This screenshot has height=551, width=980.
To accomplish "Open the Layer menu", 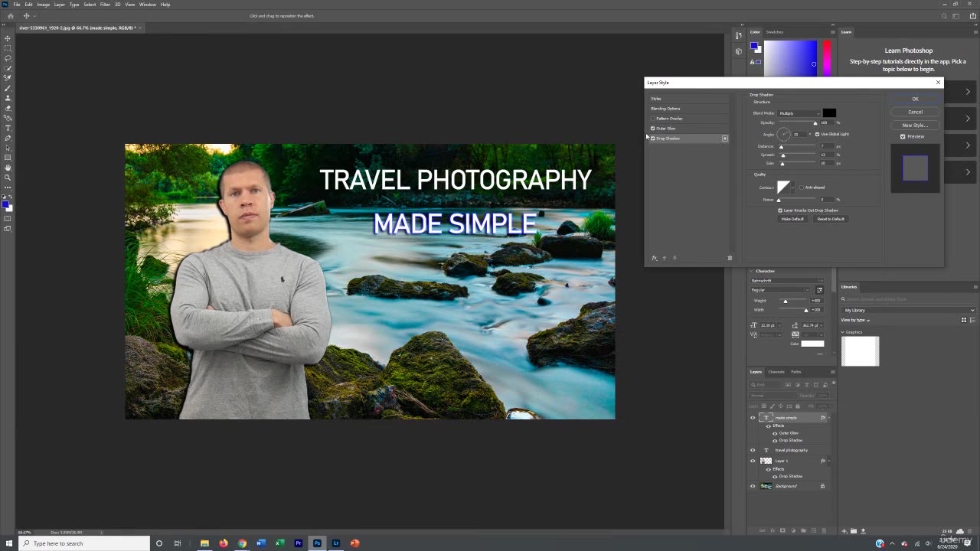I will [x=59, y=5].
